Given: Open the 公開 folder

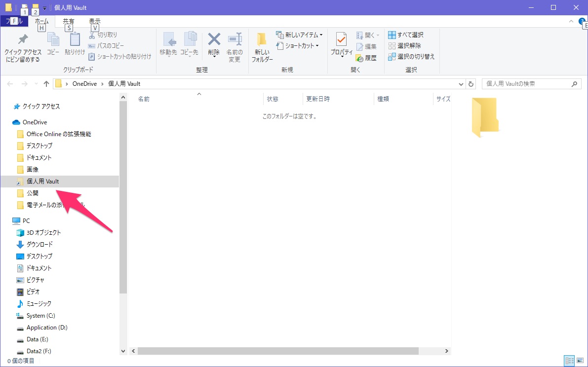Looking at the screenshot, I should pyautogui.click(x=28, y=193).
